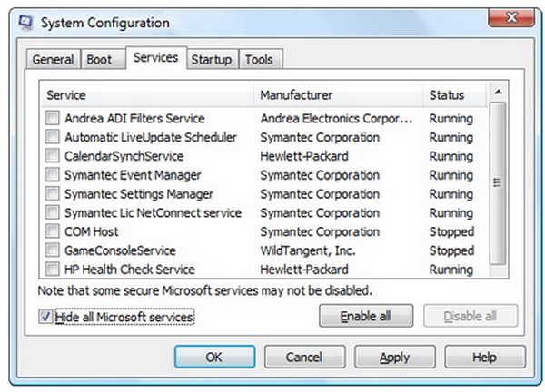Toggle the Symantec Event Manager checkbox
This screenshot has height=392, width=545.
click(x=53, y=175)
